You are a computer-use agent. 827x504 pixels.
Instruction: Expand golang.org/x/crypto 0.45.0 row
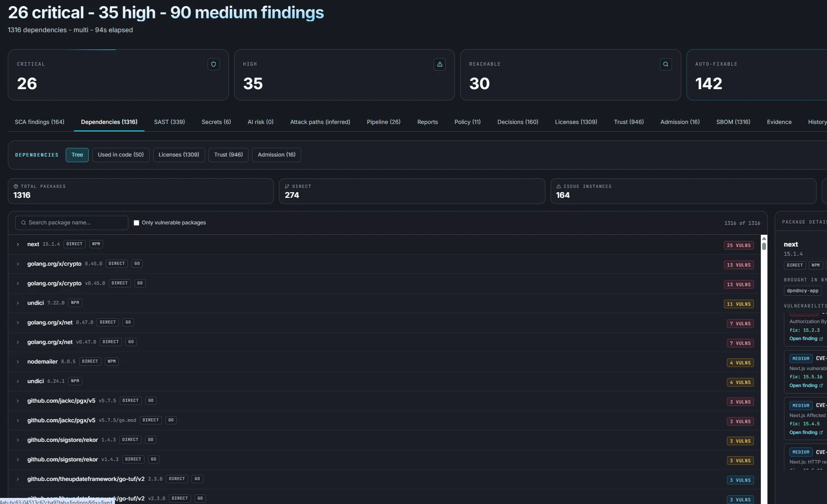click(x=18, y=264)
